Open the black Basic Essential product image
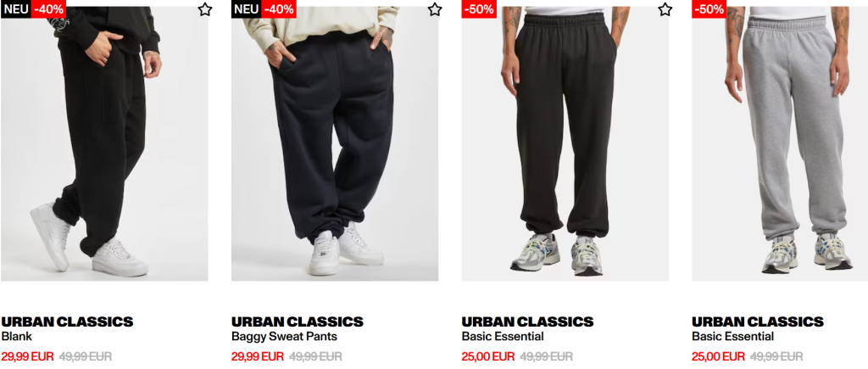 565,144
